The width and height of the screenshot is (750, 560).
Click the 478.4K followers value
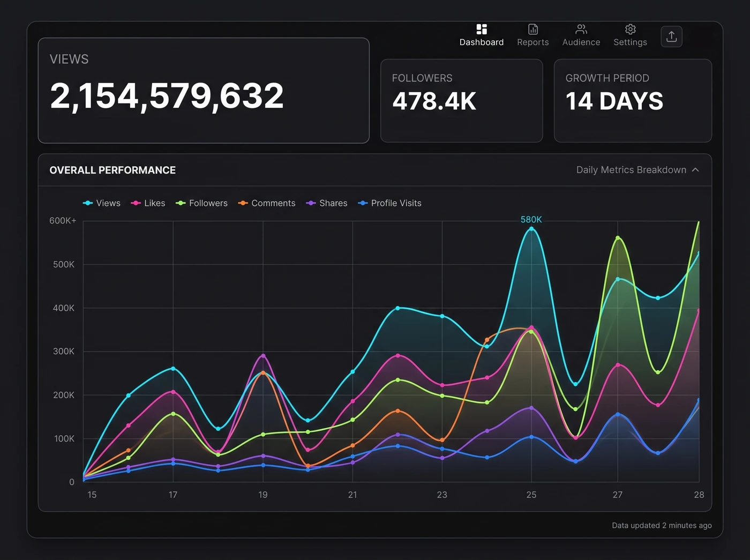pyautogui.click(x=434, y=101)
